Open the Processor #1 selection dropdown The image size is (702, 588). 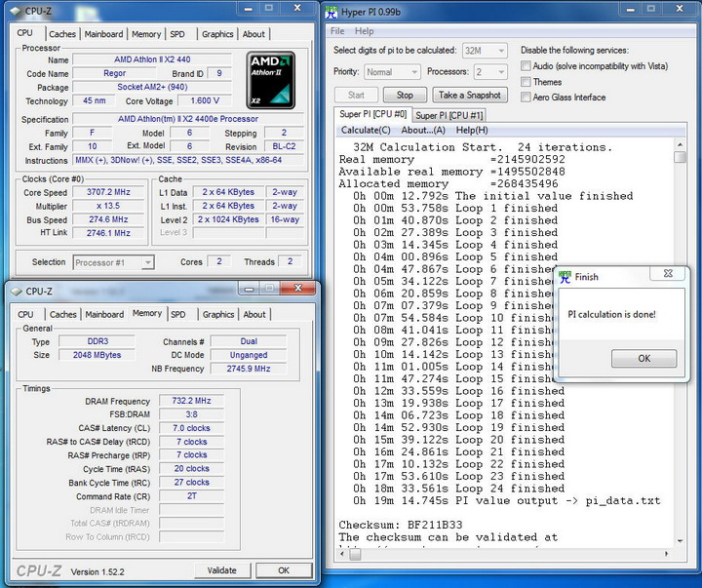point(114,263)
